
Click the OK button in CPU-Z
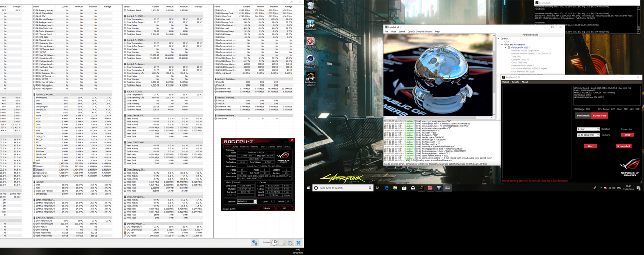285,208
